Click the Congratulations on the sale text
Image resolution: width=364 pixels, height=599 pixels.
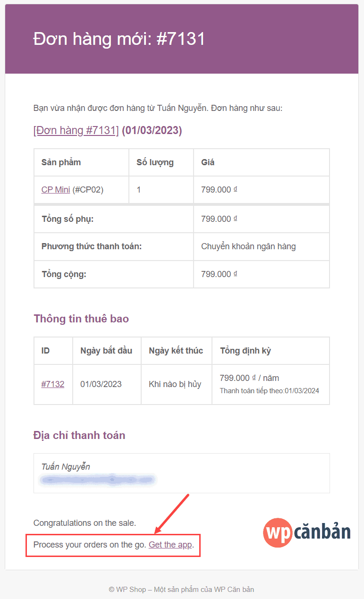(85, 523)
